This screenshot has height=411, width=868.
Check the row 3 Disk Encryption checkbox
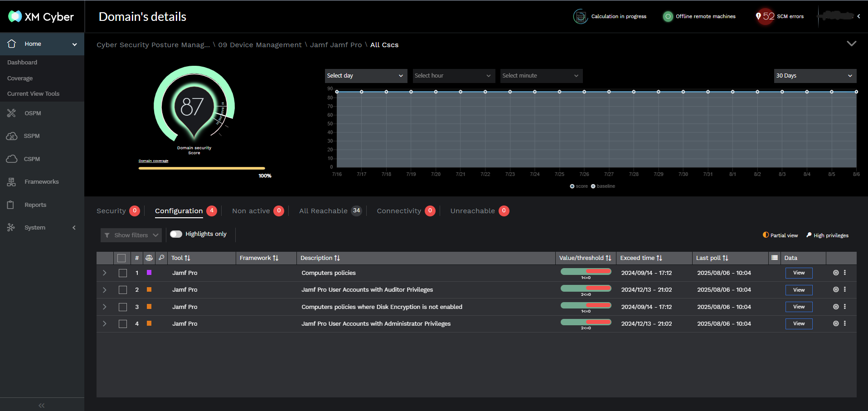[123, 307]
